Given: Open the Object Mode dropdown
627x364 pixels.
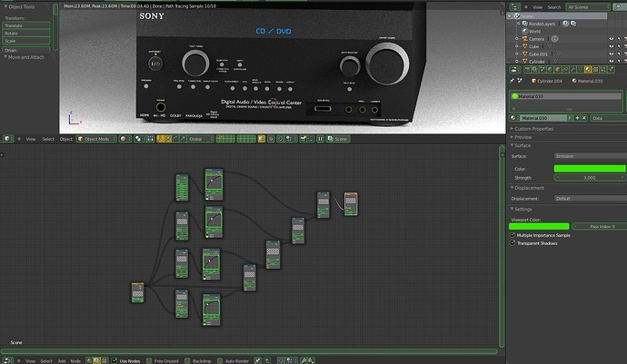Looking at the screenshot, I should point(96,139).
